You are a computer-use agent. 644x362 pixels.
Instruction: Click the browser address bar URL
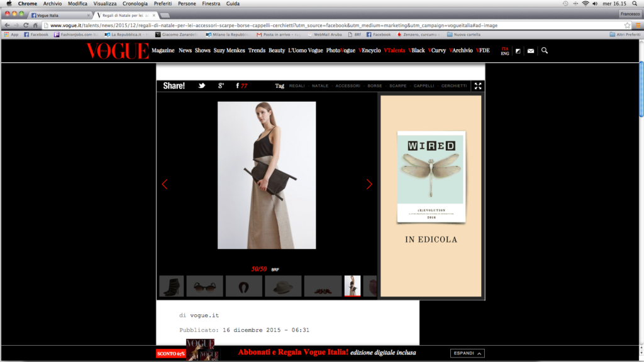coord(274,25)
